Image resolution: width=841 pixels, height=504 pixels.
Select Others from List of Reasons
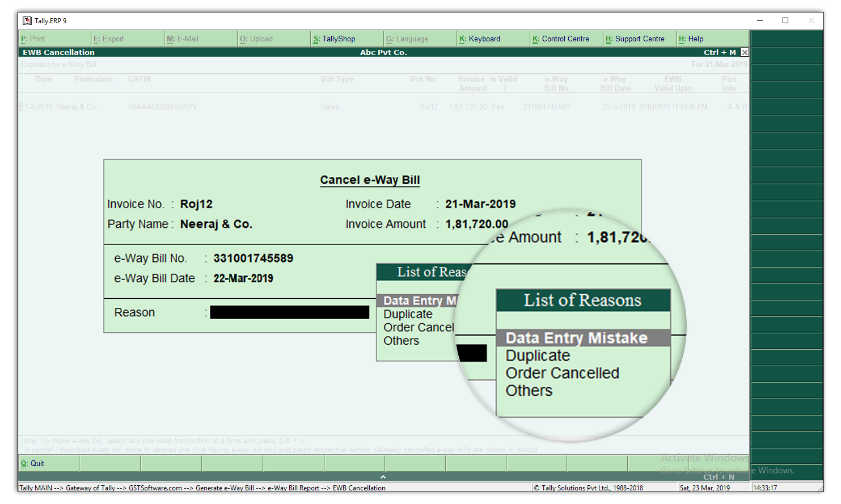point(529,391)
